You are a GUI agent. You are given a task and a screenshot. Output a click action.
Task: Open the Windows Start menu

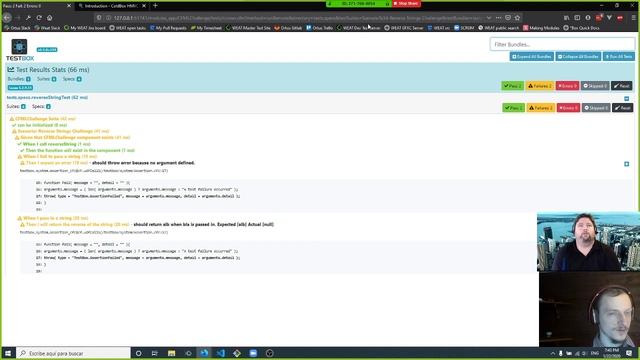point(8,353)
